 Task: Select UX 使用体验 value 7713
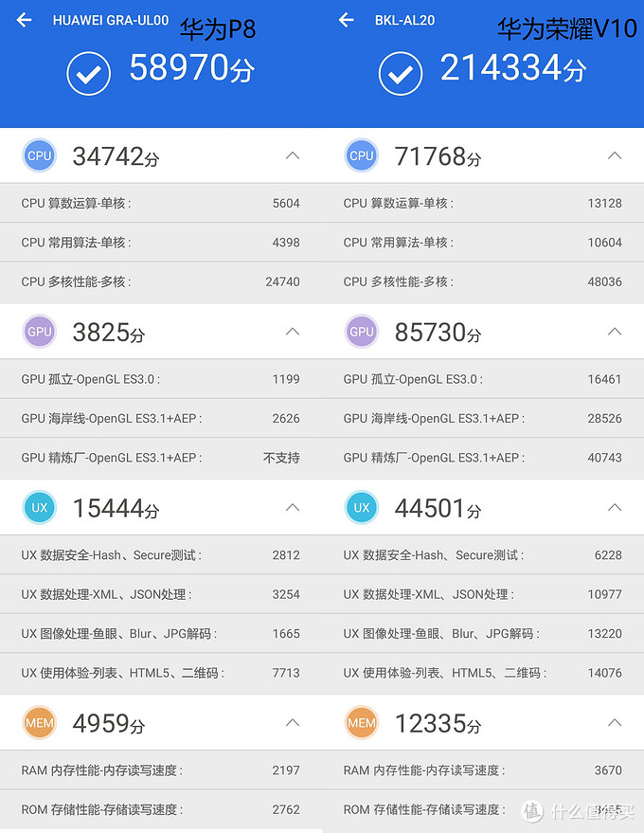click(x=286, y=673)
